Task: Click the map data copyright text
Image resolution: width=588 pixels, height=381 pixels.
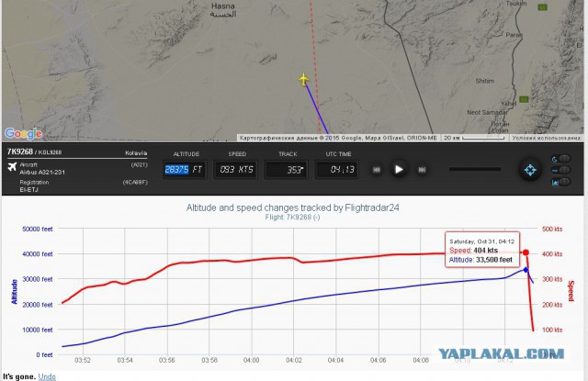Action: click(x=338, y=138)
